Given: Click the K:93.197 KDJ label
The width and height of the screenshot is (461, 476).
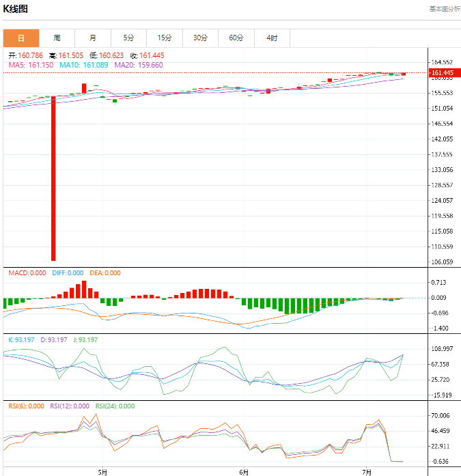Looking at the screenshot, I should 21,339.
